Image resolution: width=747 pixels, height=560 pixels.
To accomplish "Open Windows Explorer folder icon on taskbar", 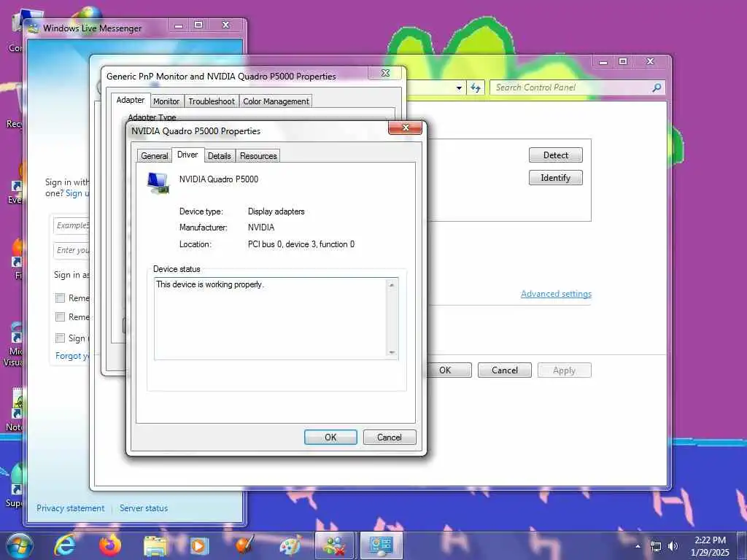I will (x=155, y=545).
